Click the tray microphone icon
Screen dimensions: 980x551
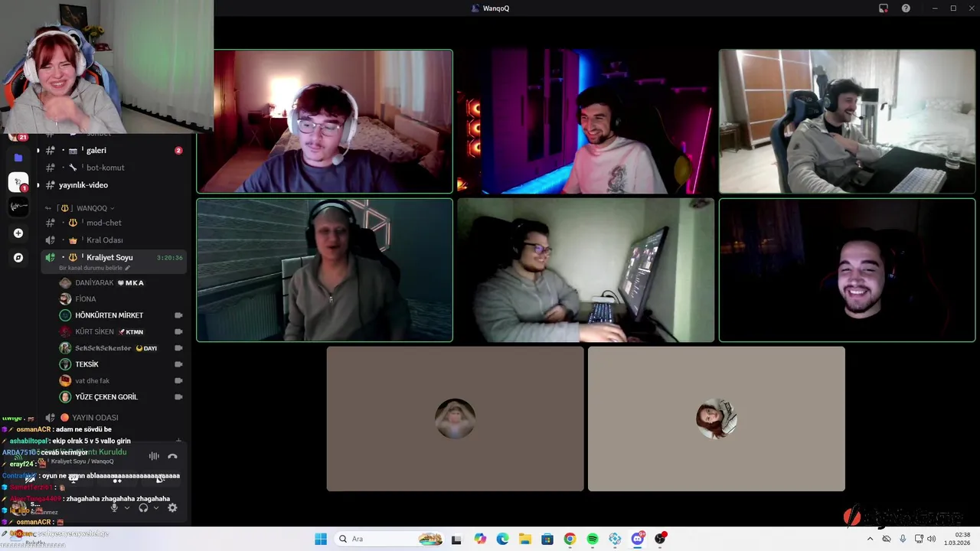pos(903,539)
